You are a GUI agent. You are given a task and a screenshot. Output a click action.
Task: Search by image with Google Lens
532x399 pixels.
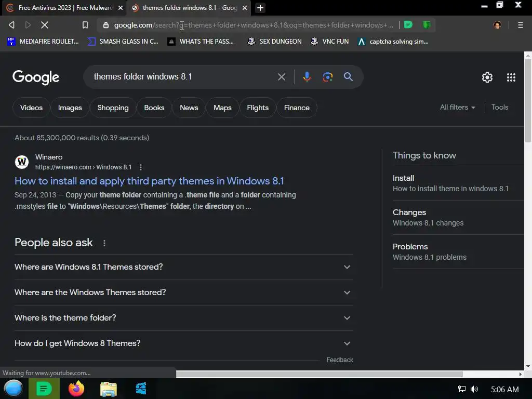click(x=327, y=77)
